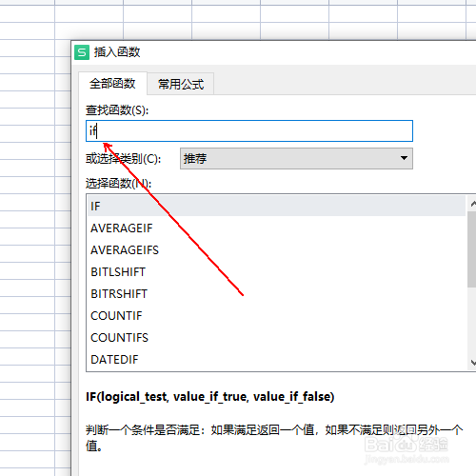Select BITRSHIFT in the function list
The width and height of the screenshot is (476, 476).
pos(276,294)
